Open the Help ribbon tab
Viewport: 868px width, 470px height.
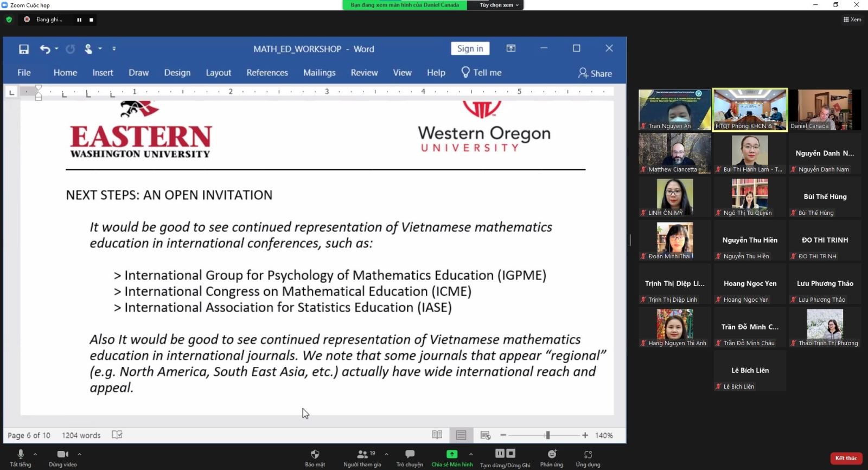[436, 73]
